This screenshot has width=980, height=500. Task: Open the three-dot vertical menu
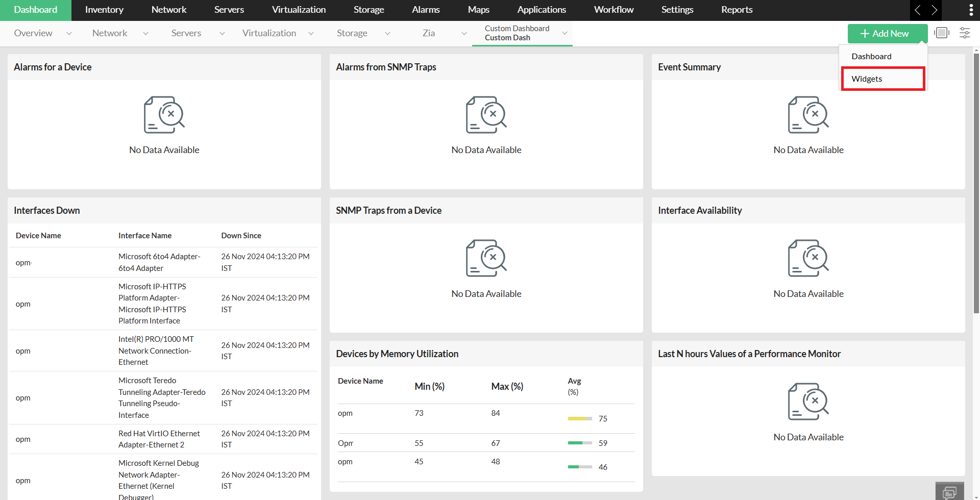click(x=971, y=10)
